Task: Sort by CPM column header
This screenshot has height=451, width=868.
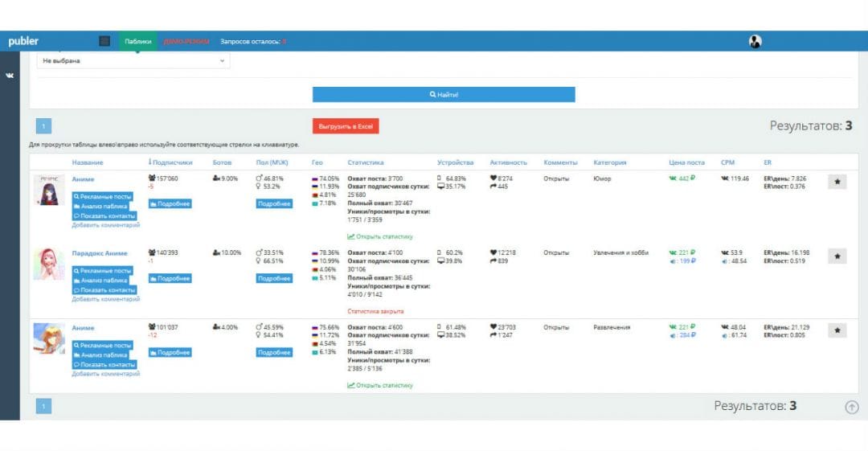Action: (727, 162)
